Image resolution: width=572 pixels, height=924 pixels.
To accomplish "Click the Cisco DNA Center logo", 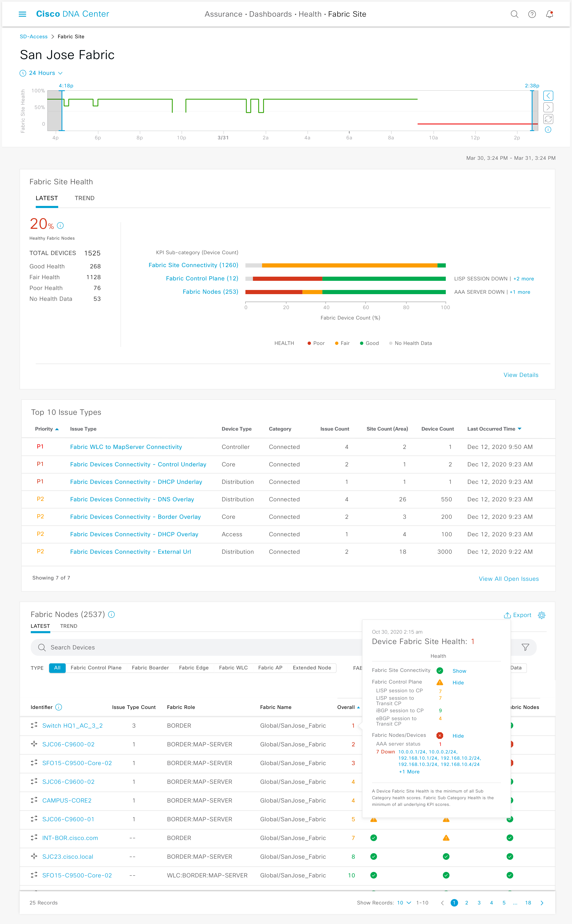I will tap(73, 14).
